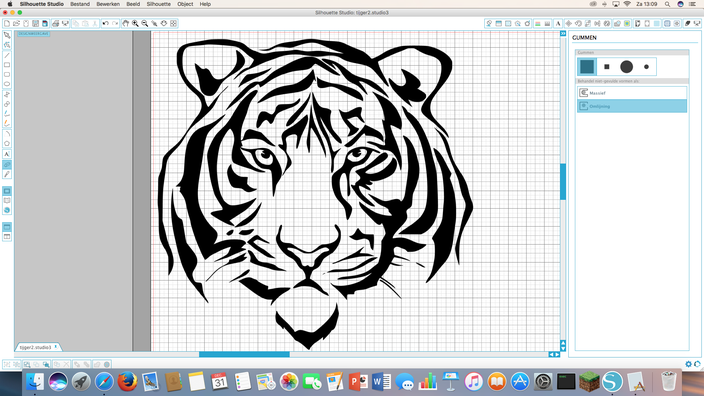The width and height of the screenshot is (704, 396).
Task: Select the Line drawing tool
Action: point(7,55)
